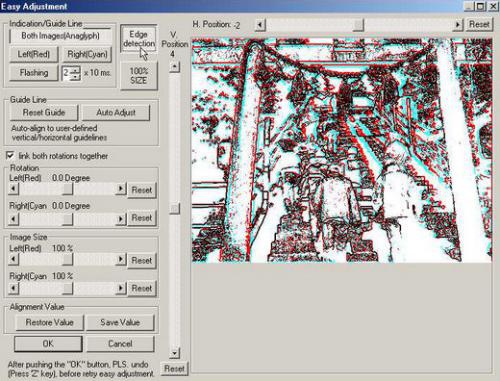This screenshot has height=381, width=500.
Task: Reset Left(Red) rotation
Action: tap(142, 190)
